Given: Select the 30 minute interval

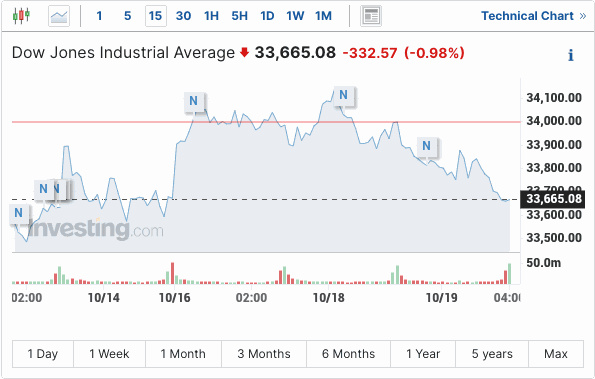Looking at the screenshot, I should coord(183,16).
